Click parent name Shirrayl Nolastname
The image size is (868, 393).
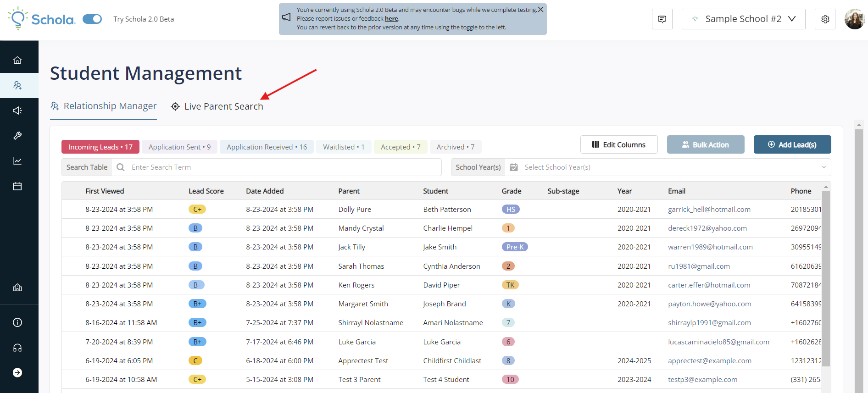coord(371,322)
